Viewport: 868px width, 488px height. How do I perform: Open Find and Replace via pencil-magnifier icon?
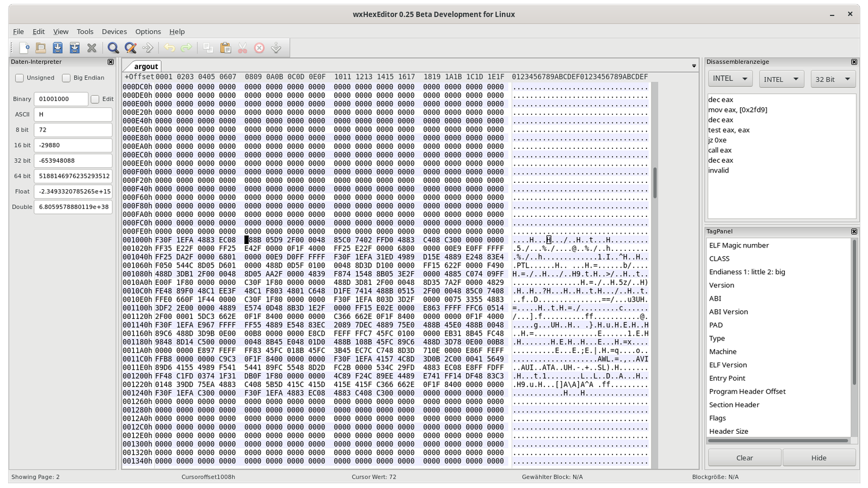[x=130, y=48]
